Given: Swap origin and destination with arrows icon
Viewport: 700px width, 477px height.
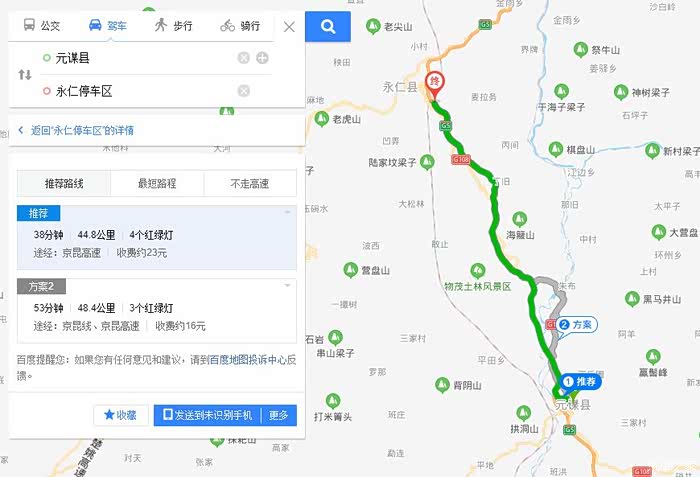Looking at the screenshot, I should (x=25, y=75).
